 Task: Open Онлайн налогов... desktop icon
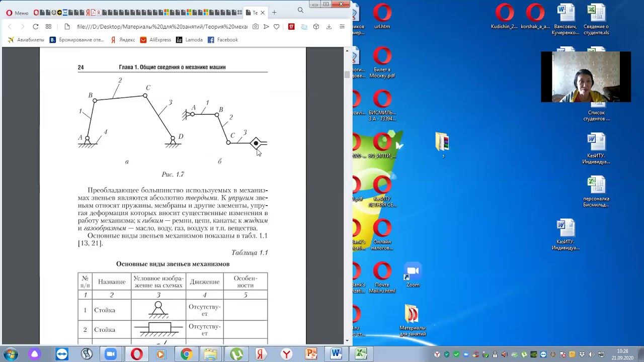[x=382, y=235]
